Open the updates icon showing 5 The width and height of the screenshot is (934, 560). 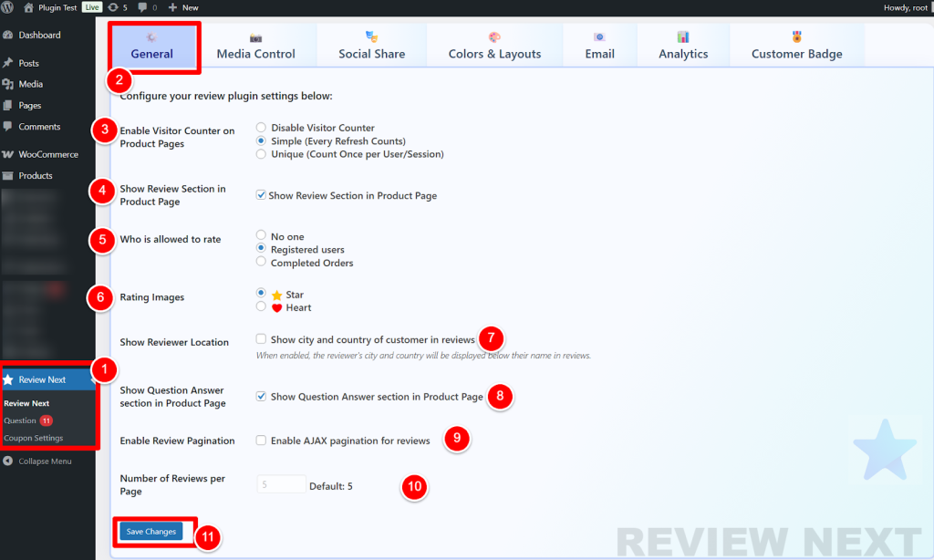coord(112,7)
